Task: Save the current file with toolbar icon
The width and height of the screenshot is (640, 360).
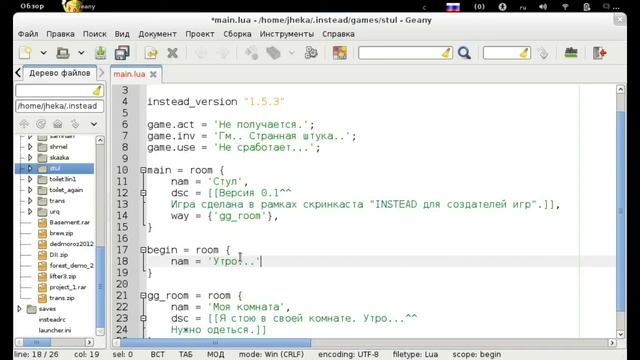Action: click(x=100, y=53)
